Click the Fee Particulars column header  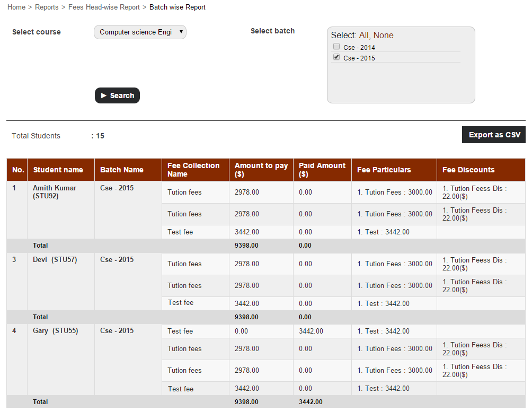pos(384,170)
